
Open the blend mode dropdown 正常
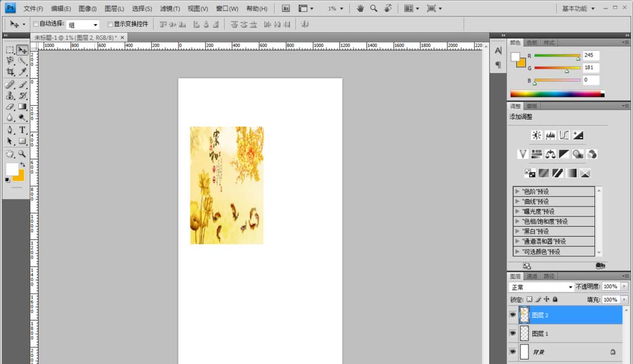pyautogui.click(x=541, y=287)
